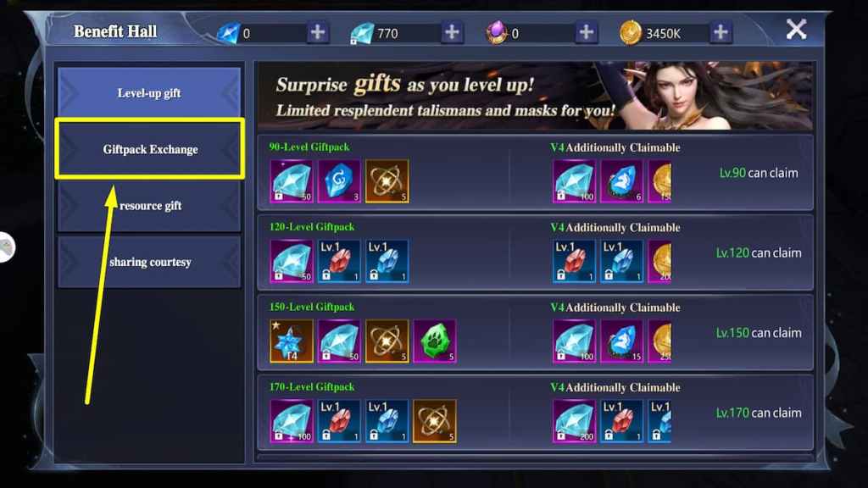The height and width of the screenshot is (488, 868).
Task: Click Lv.90 can claim label
Action: coord(759,173)
